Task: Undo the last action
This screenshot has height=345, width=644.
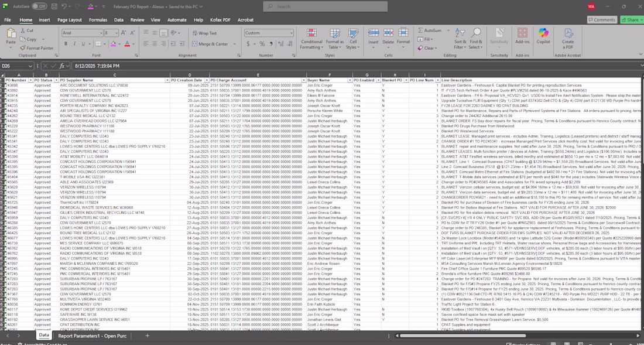Action: pos(64,6)
